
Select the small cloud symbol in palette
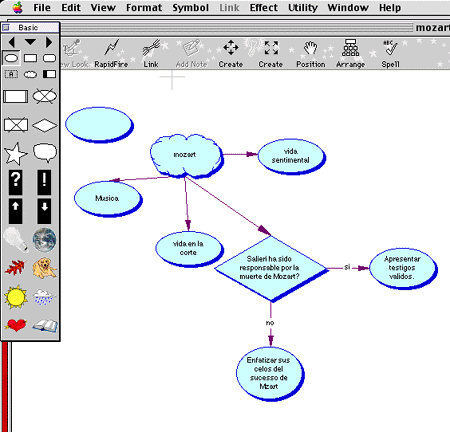pyautogui.click(x=30, y=74)
